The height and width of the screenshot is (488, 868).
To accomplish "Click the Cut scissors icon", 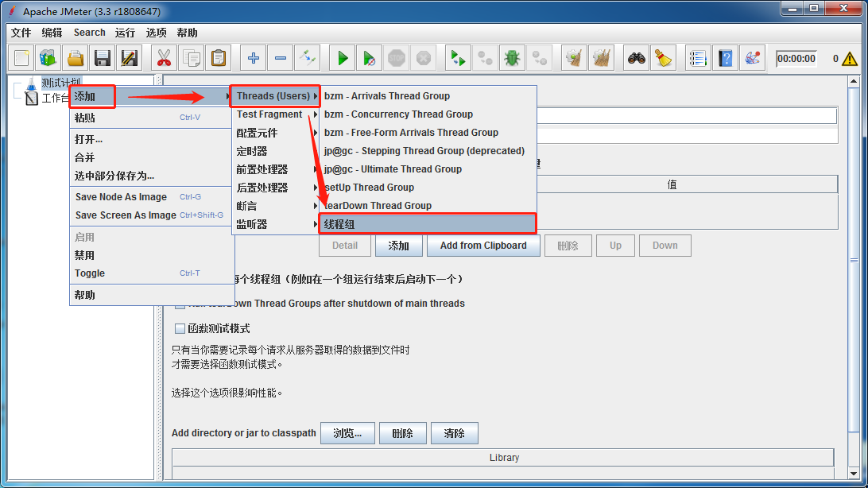I will (x=164, y=58).
